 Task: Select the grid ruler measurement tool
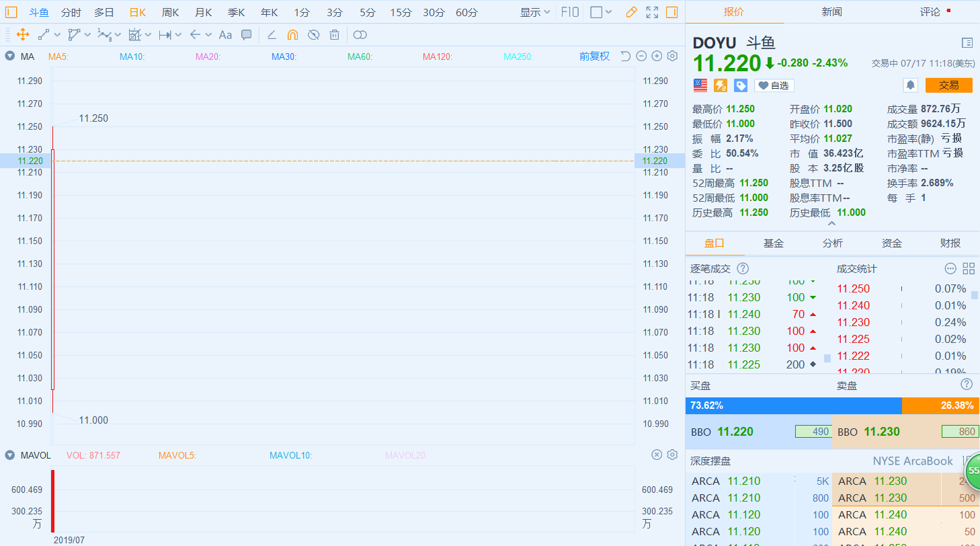[x=134, y=35]
